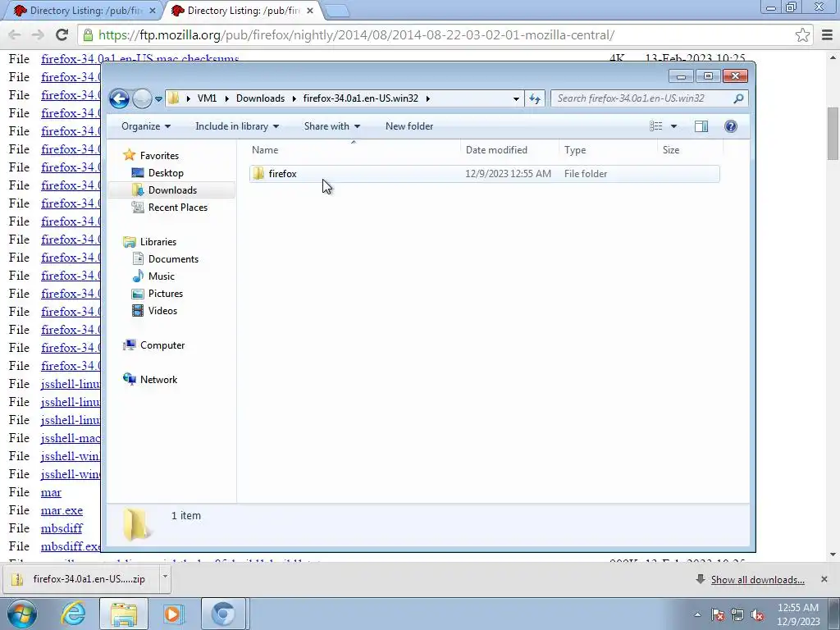Show hidden system tray icons
The image size is (840, 630).
click(x=697, y=615)
